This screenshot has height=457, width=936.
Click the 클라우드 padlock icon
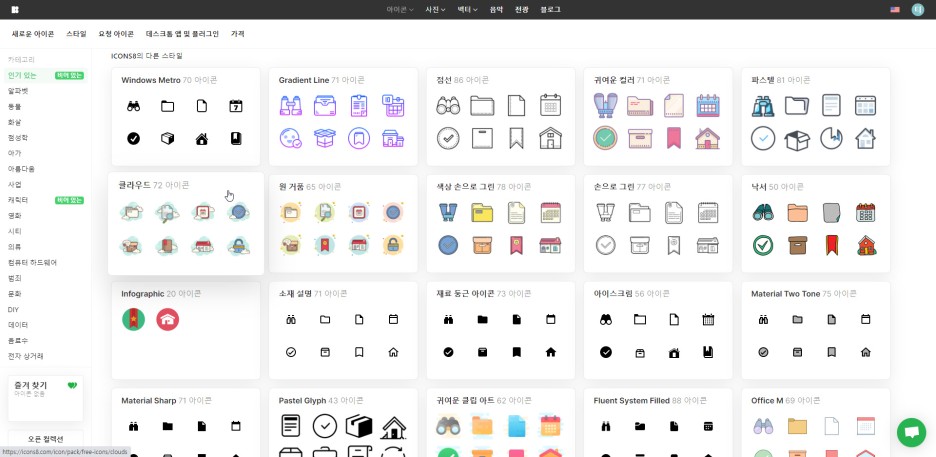click(238, 246)
